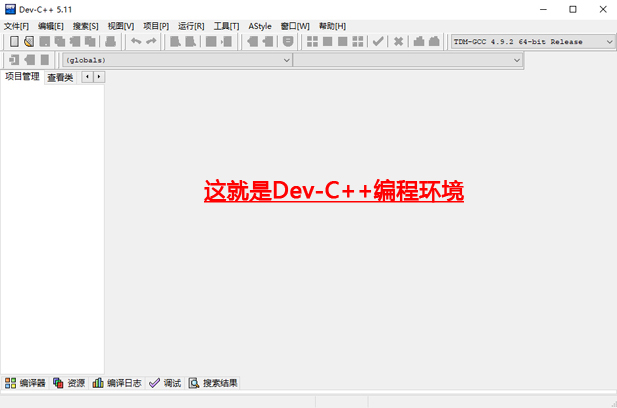Viewport: 617px width, 408px height.
Task: Open the 帮助[H] menu
Action: tap(332, 26)
